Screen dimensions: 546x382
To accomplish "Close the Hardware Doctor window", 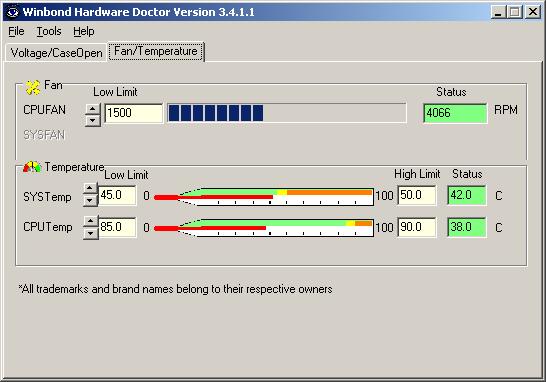I will click(x=533, y=12).
